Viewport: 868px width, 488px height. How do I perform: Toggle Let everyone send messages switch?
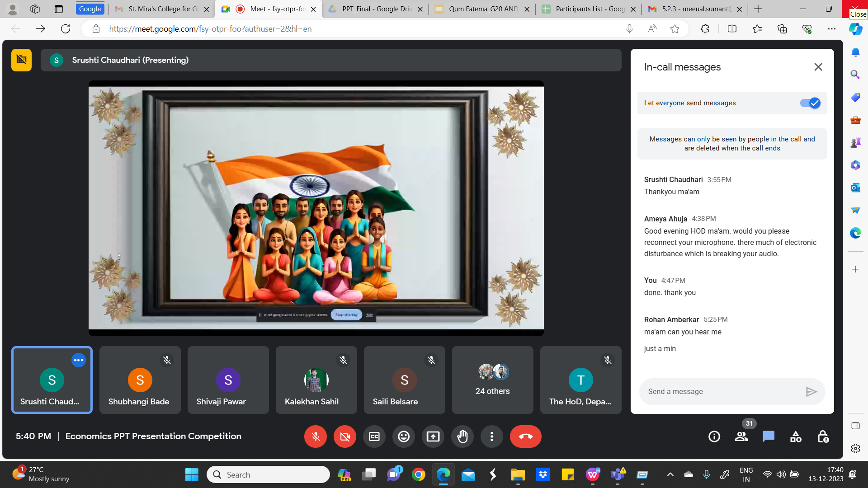810,103
